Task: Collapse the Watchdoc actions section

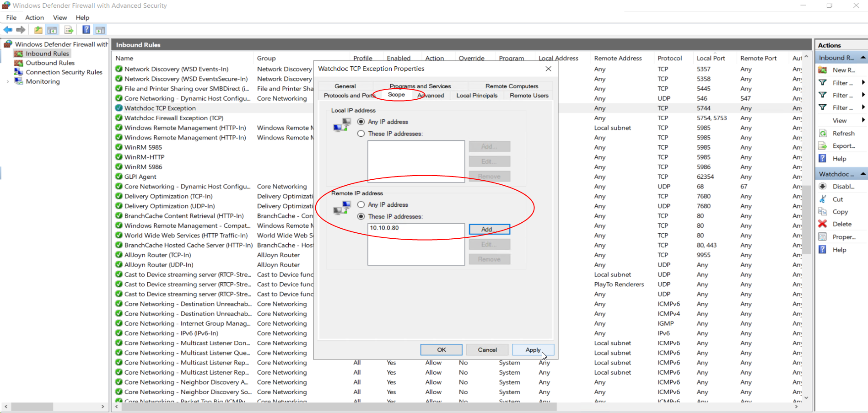Action: pyautogui.click(x=863, y=174)
